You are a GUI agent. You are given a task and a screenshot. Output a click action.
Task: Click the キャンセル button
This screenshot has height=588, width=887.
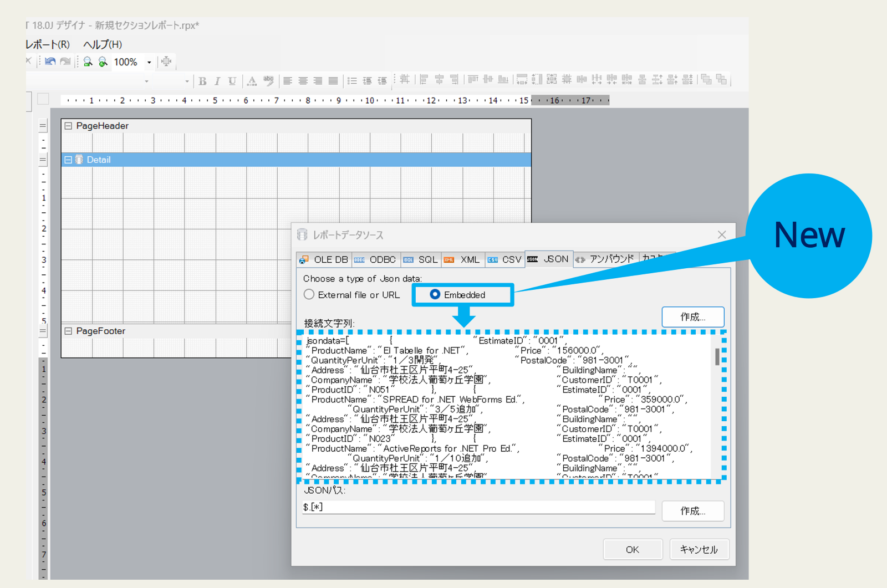pos(699,549)
